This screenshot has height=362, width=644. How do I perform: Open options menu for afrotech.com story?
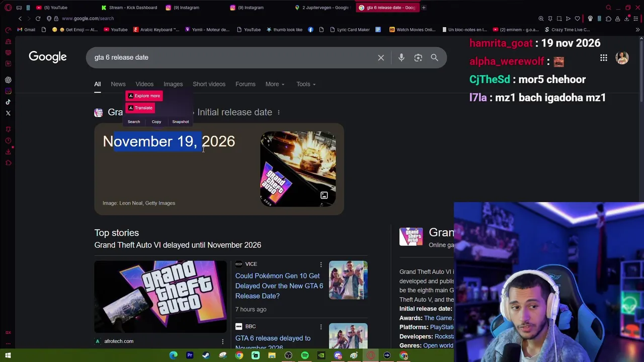pos(222,341)
